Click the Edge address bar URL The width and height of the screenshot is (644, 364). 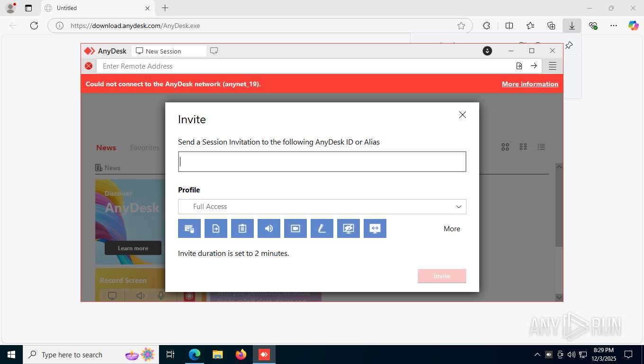[135, 26]
